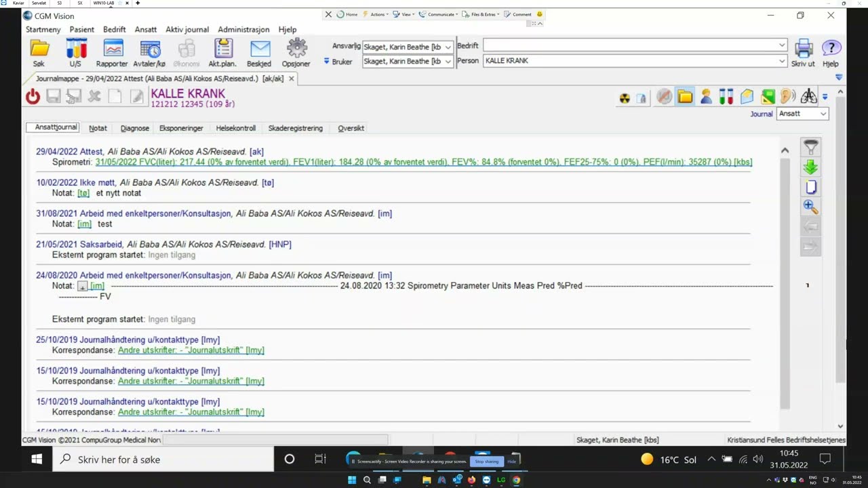Expand the Bruker dropdown

point(448,62)
